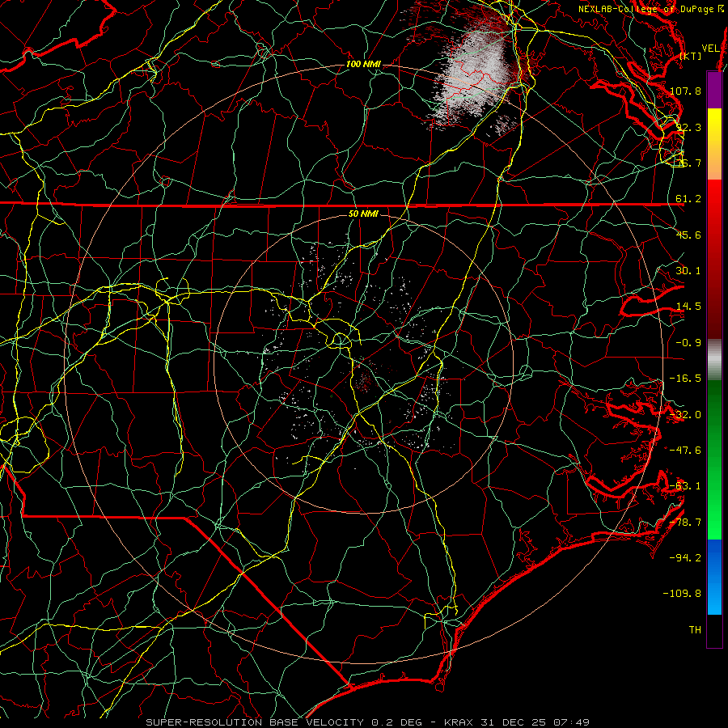Select the -47.6 value on the velocity scale
Image resolution: width=728 pixels, height=728 pixels.
pyautogui.click(x=685, y=451)
